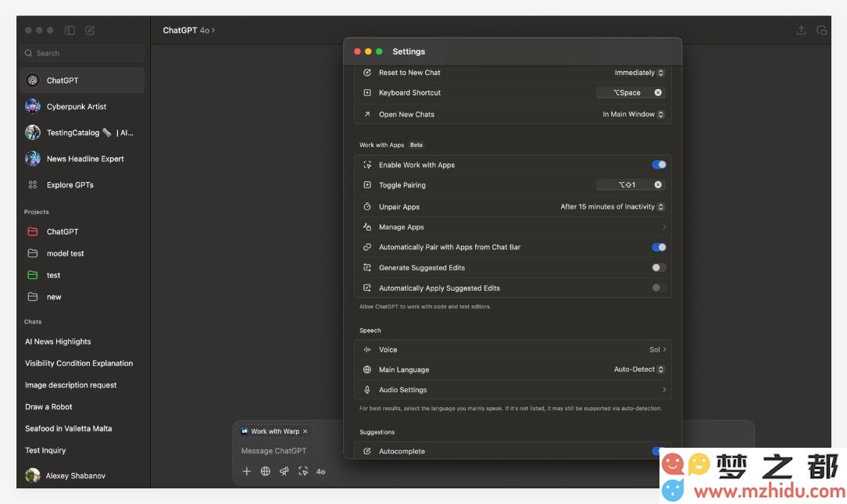Click the telescope icon in chat bar
Image resolution: width=847 pixels, height=504 pixels.
(x=284, y=472)
